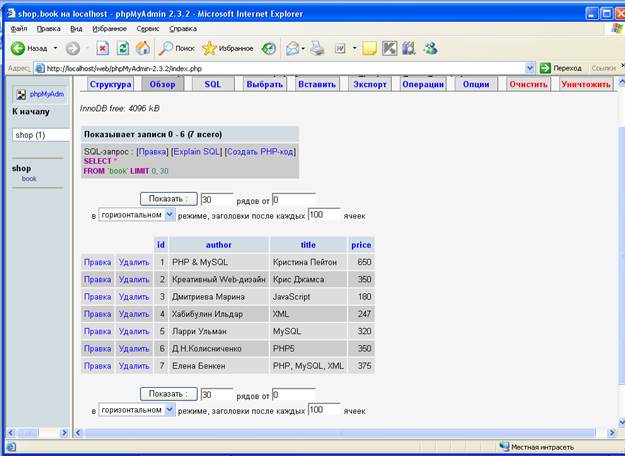This screenshot has height=456, width=625.
Task: Click Удалить for row Елена Бенкен
Action: click(x=134, y=366)
